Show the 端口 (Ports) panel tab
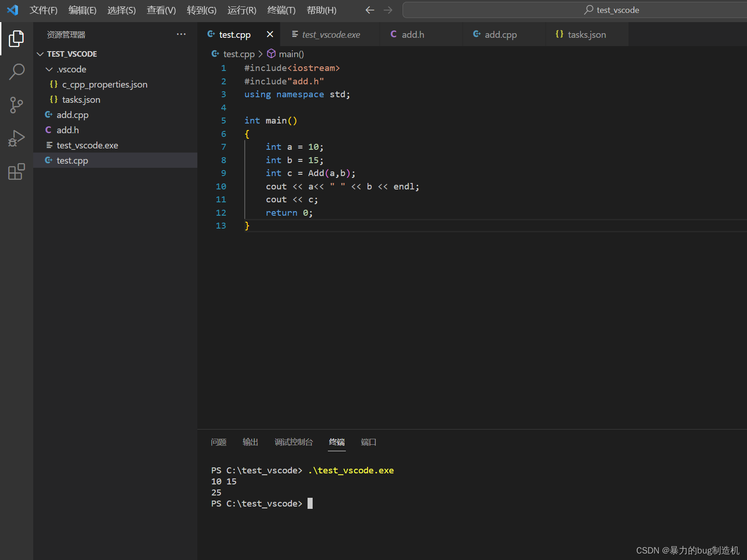The image size is (747, 560). click(x=368, y=442)
